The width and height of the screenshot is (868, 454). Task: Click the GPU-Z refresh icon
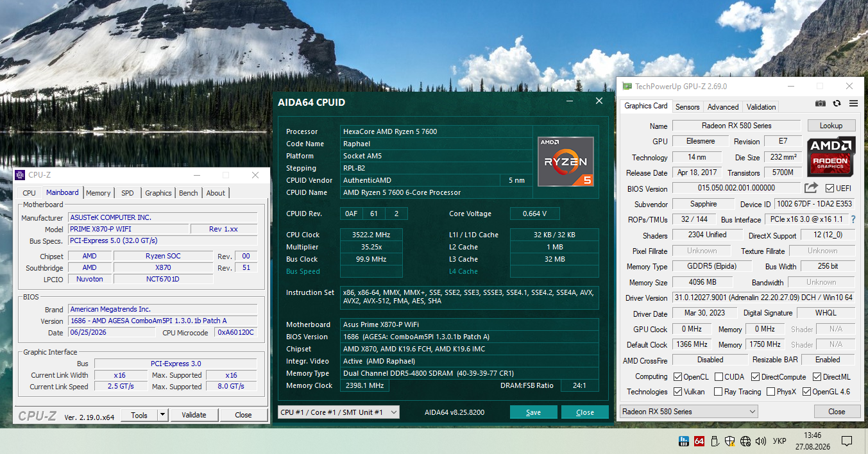(837, 103)
